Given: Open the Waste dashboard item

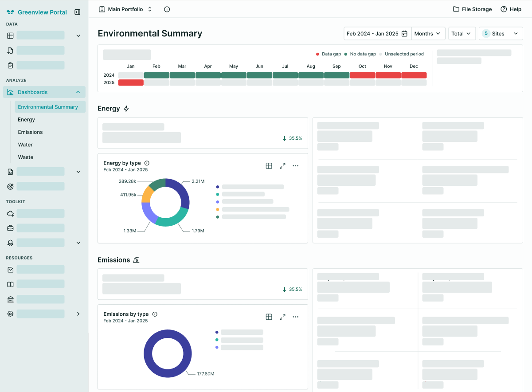Looking at the screenshot, I should [x=26, y=157].
